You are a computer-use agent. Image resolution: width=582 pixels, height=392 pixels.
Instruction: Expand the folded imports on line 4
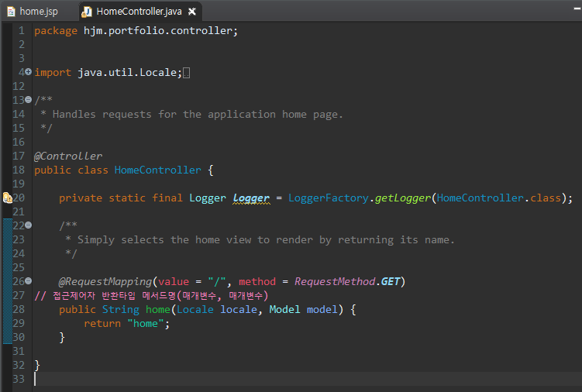[28, 71]
